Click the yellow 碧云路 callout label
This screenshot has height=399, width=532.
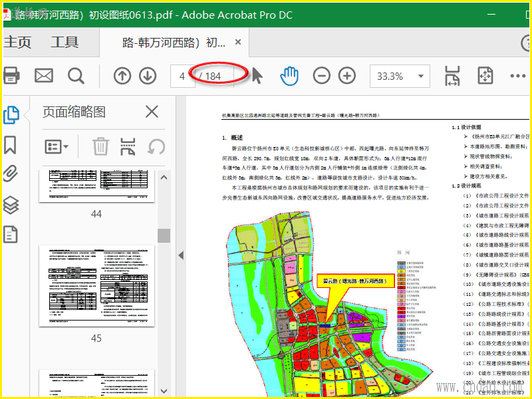pos(355,281)
